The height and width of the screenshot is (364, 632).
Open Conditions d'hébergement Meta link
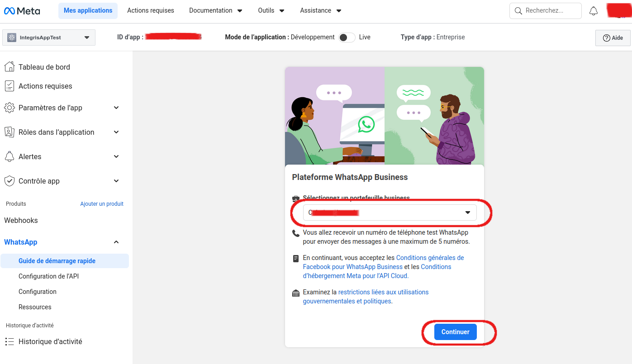click(377, 271)
